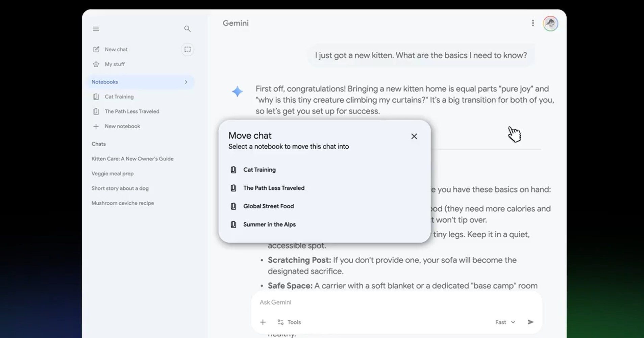Screen dimensions: 644x338
Task: Choose Summer in the Alps notebook
Action: 269,225
